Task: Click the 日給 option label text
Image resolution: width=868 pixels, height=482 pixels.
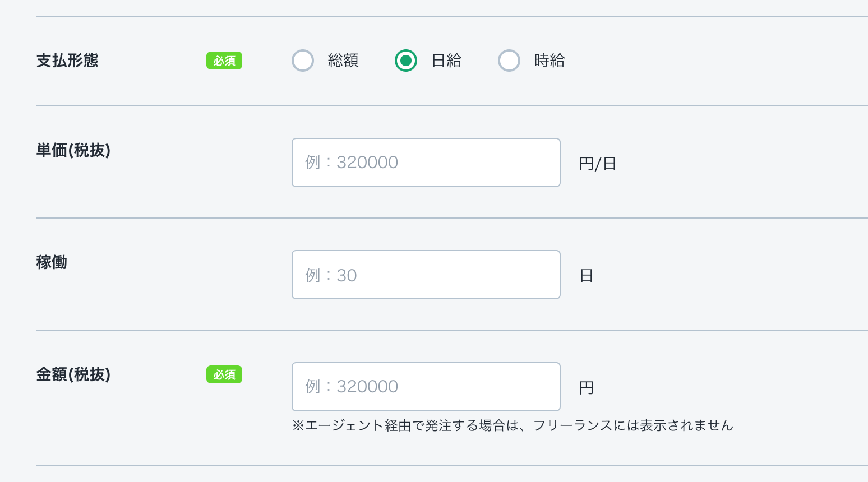Action: tap(446, 61)
